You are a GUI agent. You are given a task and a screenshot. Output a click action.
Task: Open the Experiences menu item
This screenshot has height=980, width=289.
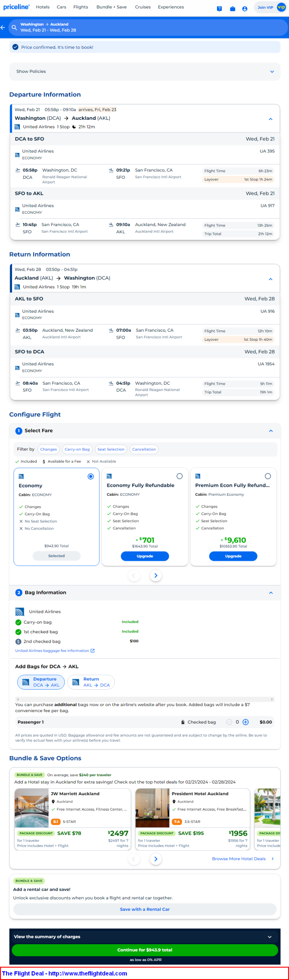coord(171,7)
